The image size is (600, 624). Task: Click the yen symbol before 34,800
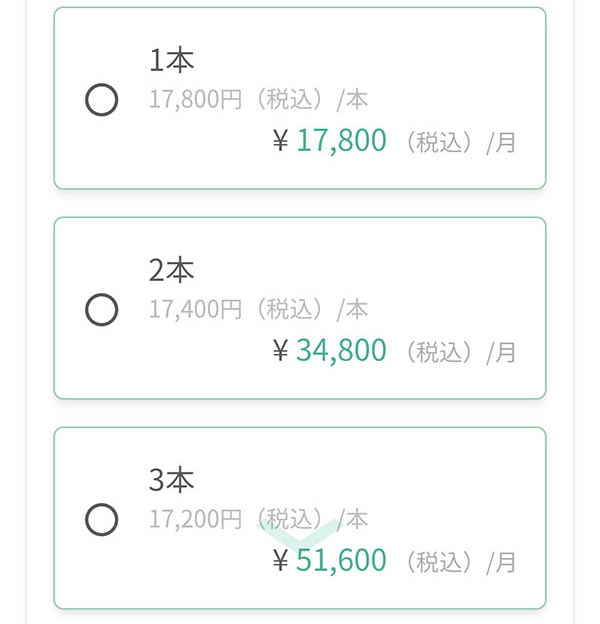(281, 351)
